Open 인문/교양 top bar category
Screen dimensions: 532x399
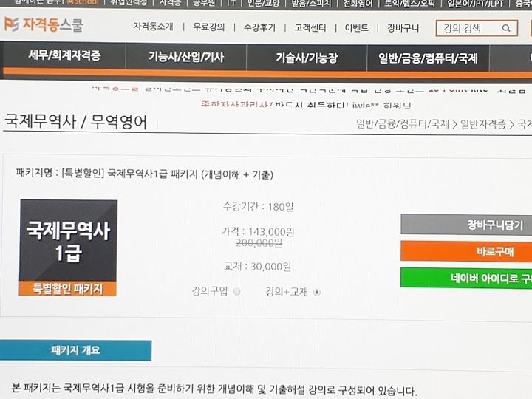263,4
